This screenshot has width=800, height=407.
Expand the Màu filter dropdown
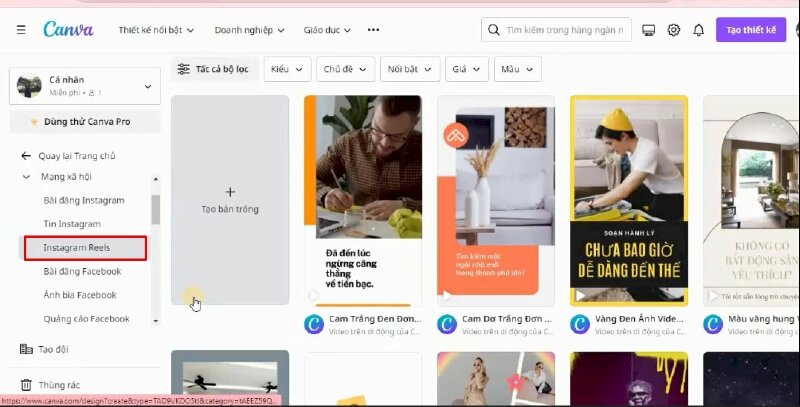517,69
